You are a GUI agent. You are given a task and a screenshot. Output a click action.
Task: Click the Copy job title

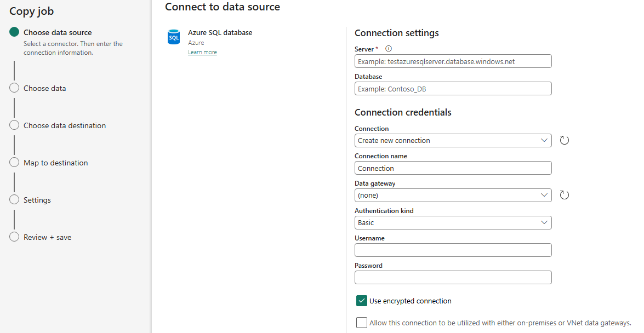click(32, 12)
